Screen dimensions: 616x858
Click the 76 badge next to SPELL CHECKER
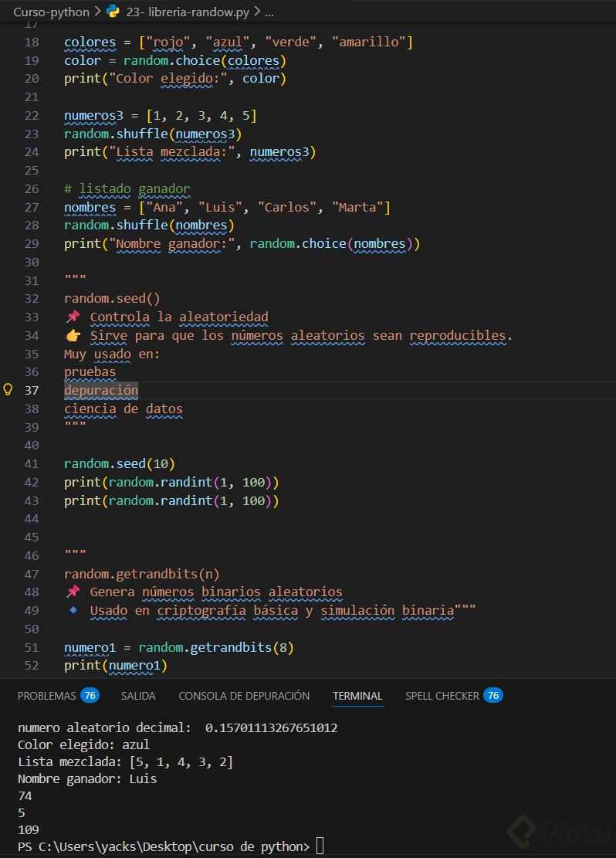pos(493,696)
